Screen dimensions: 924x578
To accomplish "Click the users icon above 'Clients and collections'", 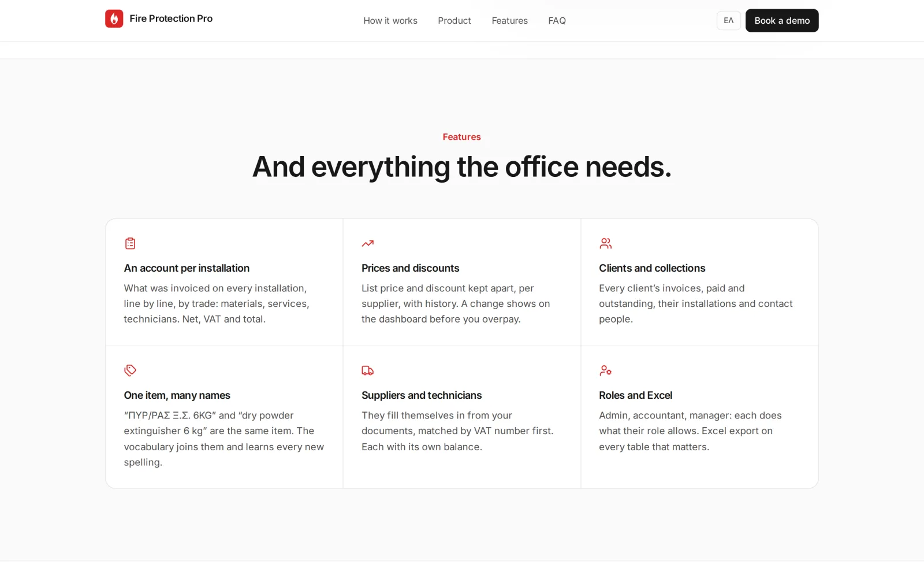I will click(605, 243).
